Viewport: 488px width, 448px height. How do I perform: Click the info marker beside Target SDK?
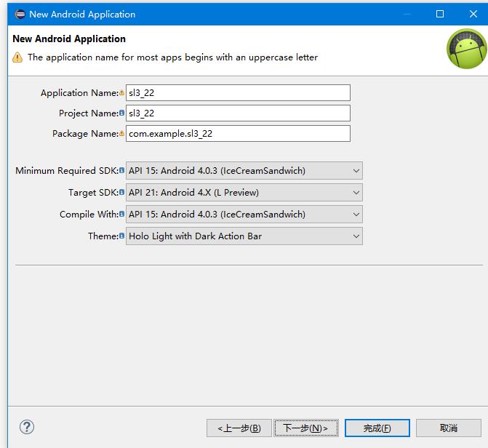click(x=121, y=192)
